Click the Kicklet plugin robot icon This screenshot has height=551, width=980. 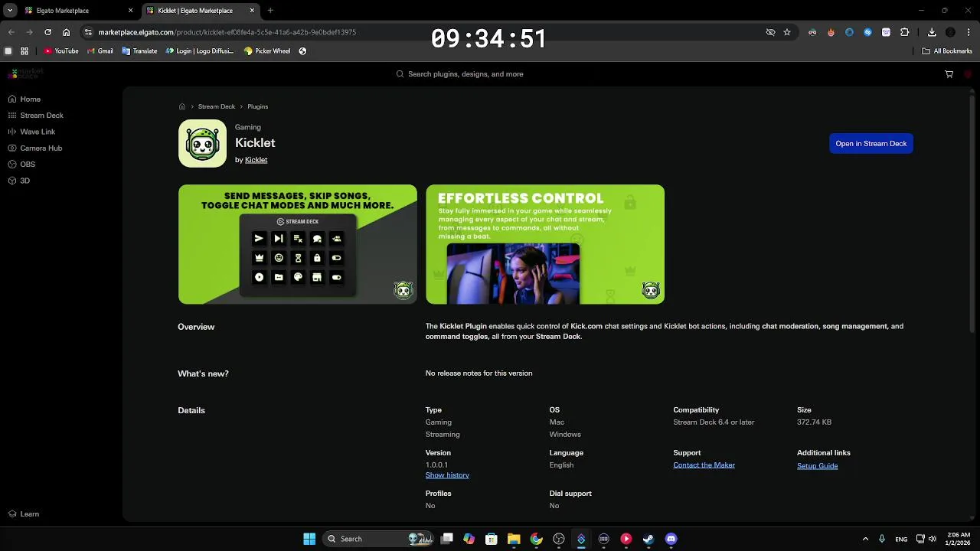point(202,143)
